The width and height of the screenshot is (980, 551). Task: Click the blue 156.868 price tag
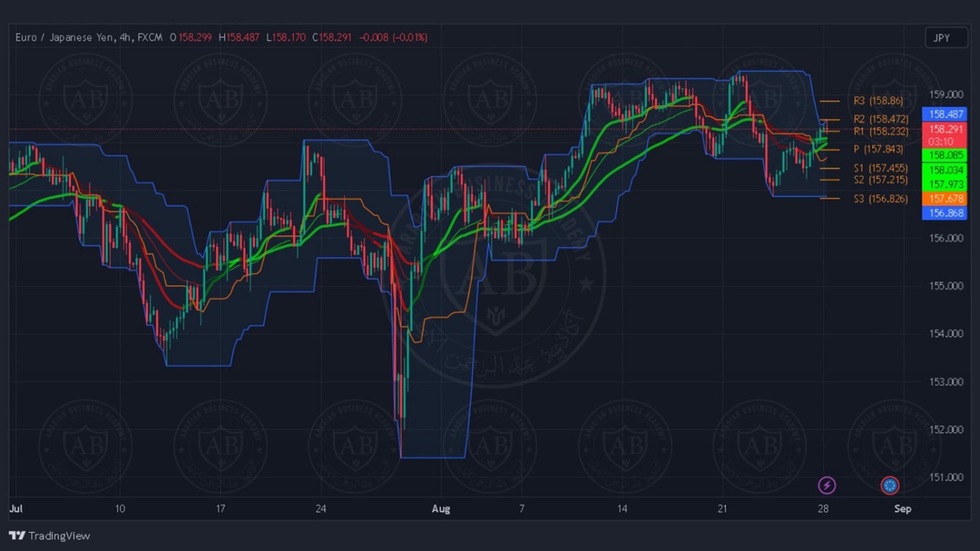tap(945, 213)
